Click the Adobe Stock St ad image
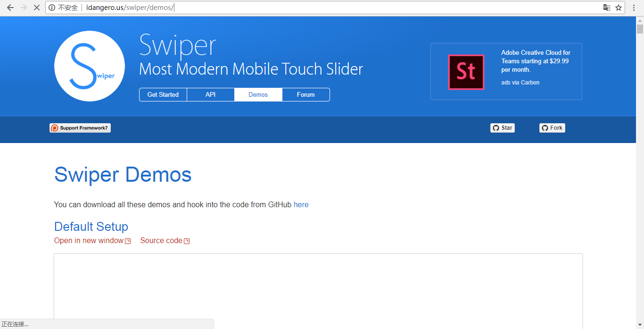 [466, 72]
